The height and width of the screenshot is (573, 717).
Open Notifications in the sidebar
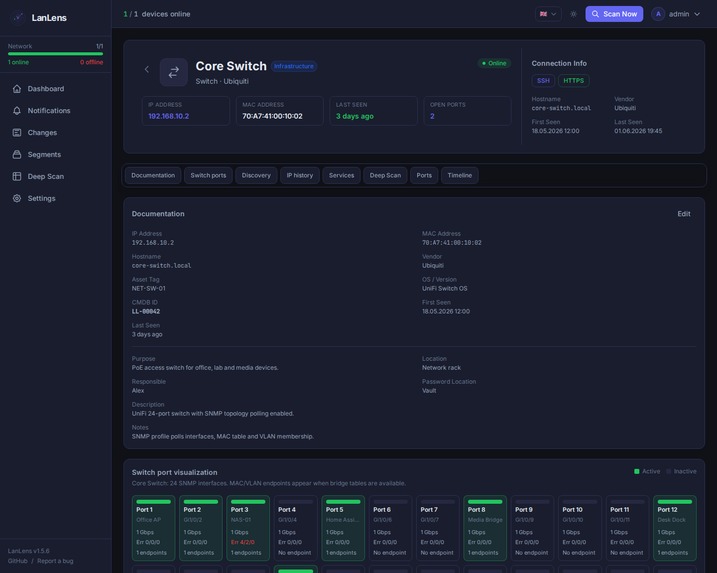(56, 111)
